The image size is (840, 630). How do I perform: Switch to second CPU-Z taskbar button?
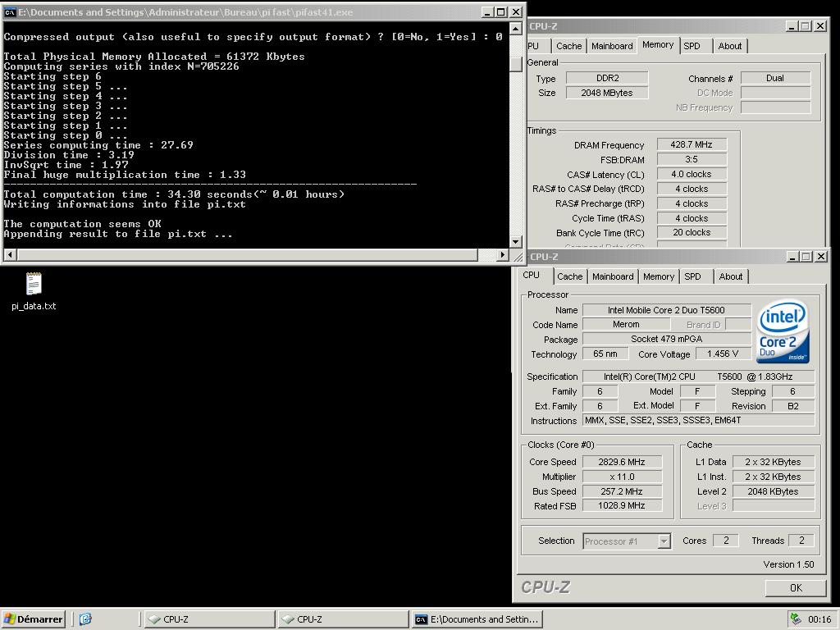pos(343,619)
